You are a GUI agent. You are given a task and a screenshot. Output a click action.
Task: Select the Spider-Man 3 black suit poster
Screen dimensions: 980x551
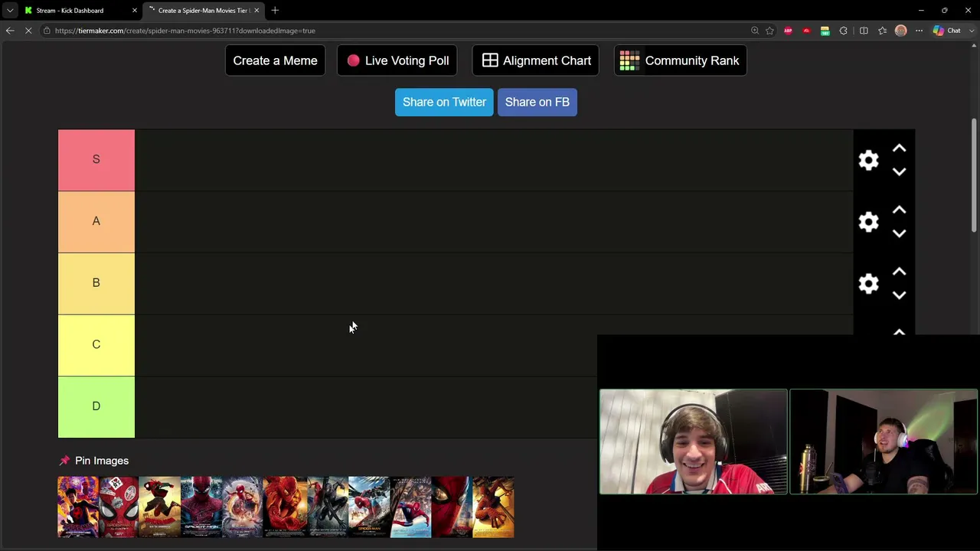coord(327,507)
